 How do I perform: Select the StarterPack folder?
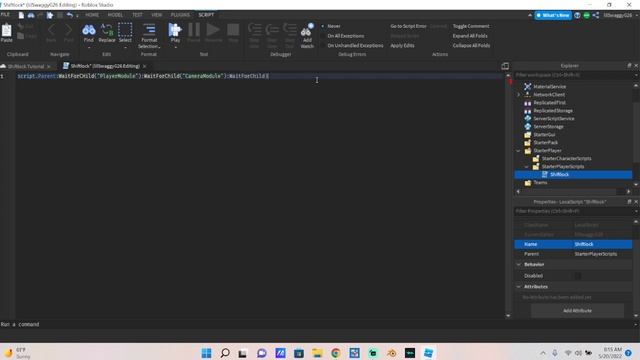click(545, 142)
